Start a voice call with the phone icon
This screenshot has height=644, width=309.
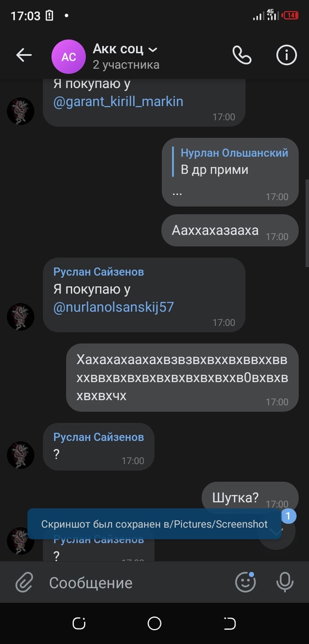point(242,55)
